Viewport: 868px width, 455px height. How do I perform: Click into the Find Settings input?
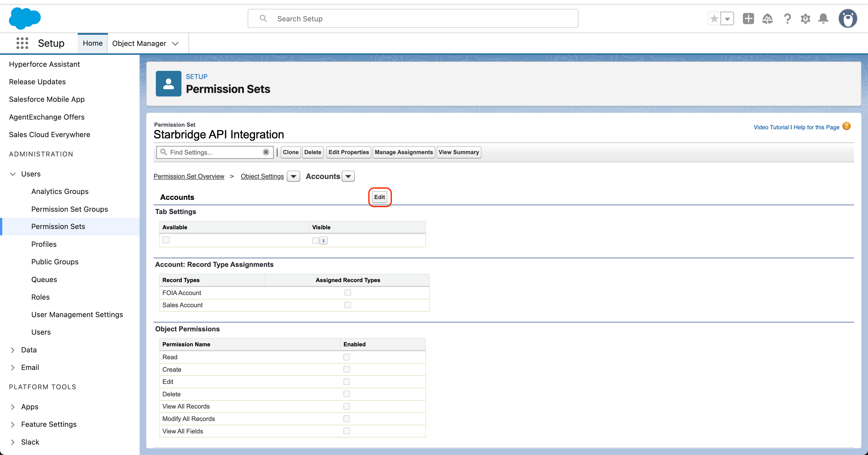click(215, 152)
